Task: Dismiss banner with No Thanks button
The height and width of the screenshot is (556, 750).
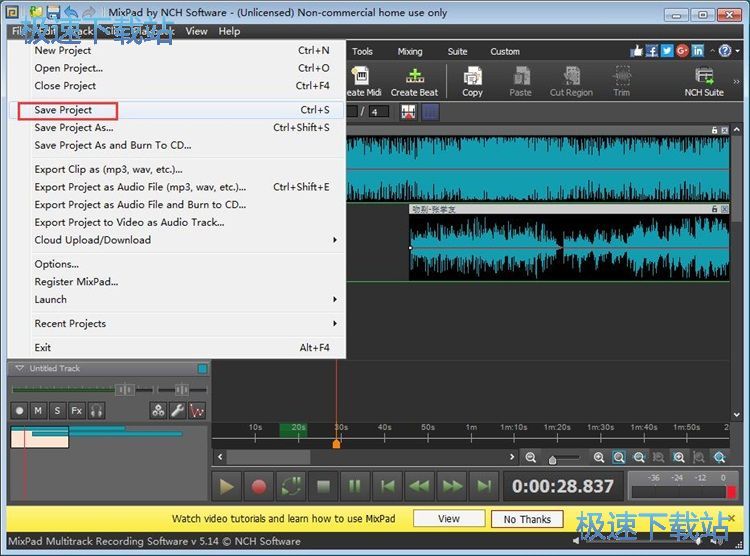Action: coord(527,519)
